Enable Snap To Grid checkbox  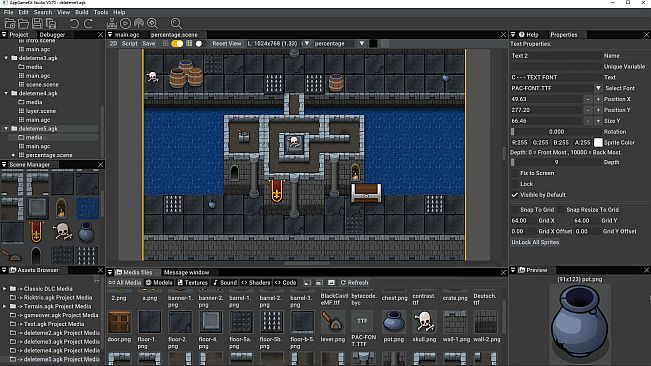(515, 210)
